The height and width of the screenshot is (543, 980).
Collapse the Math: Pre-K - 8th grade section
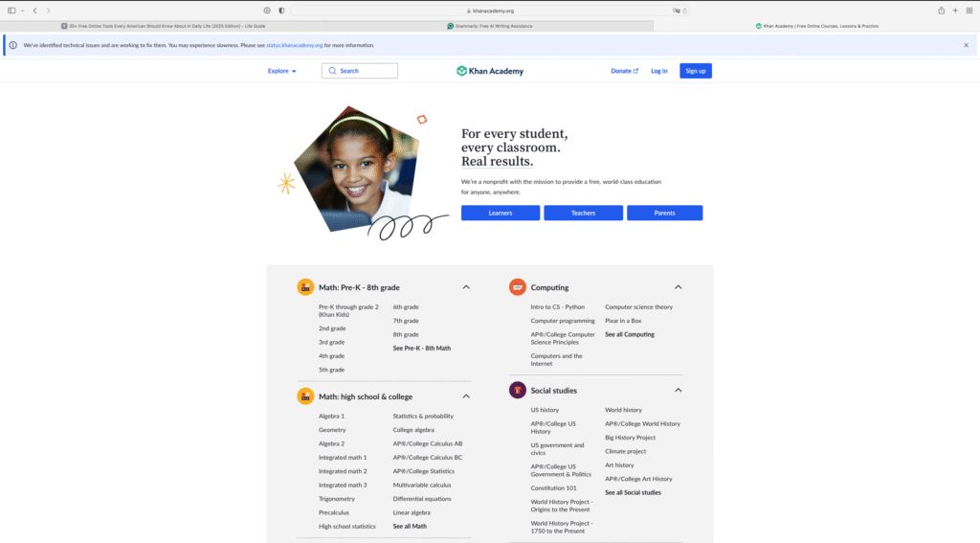click(466, 287)
